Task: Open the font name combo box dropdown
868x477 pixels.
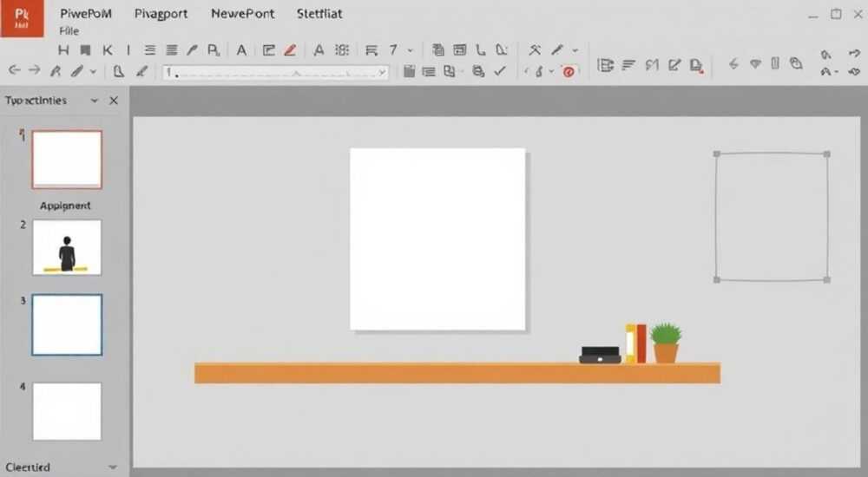Action: 382,73
